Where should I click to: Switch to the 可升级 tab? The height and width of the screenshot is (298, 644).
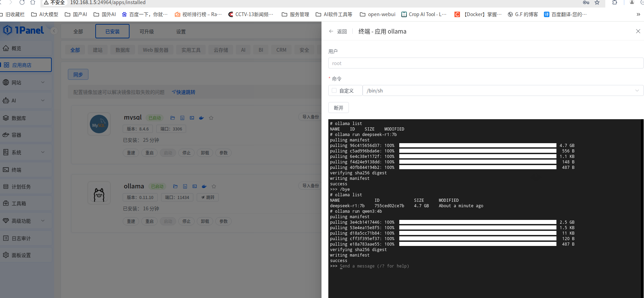pyautogui.click(x=147, y=32)
